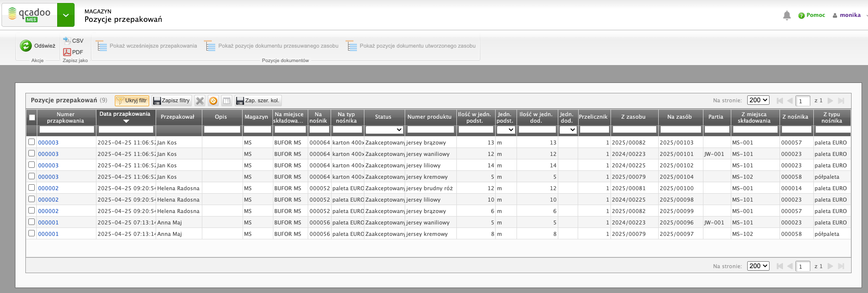Tick checkbox for 000001 jersey waniliowy row

(x=32, y=222)
